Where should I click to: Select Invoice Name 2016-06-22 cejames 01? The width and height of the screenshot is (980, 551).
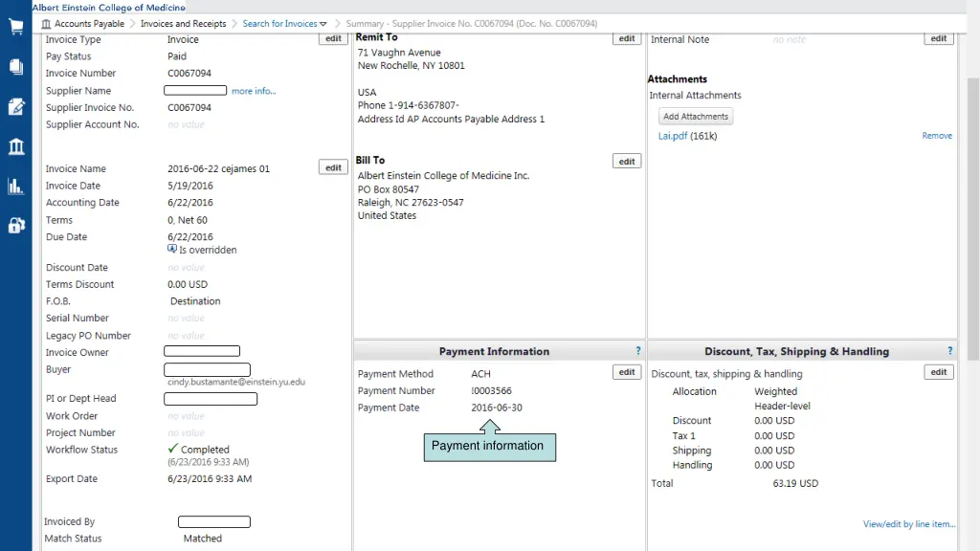219,168
